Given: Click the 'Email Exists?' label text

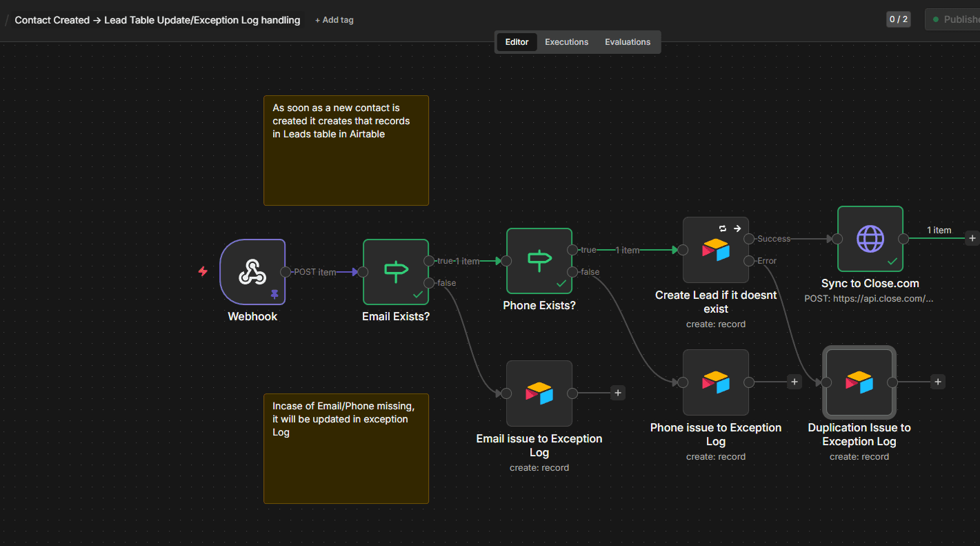Looking at the screenshot, I should click(396, 317).
